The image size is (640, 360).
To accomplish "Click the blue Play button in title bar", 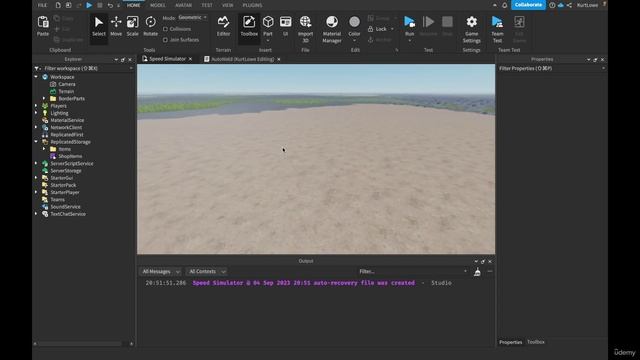I will pyautogui.click(x=89, y=5).
